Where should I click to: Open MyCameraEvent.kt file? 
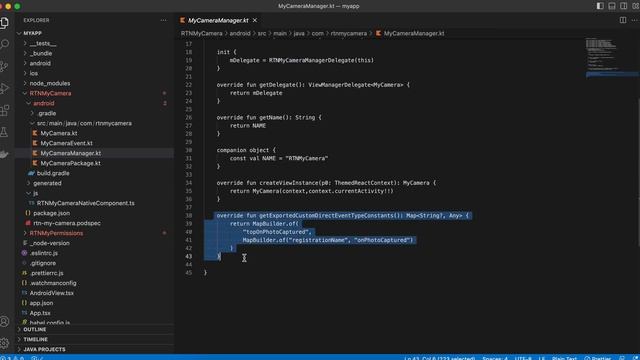pos(66,143)
